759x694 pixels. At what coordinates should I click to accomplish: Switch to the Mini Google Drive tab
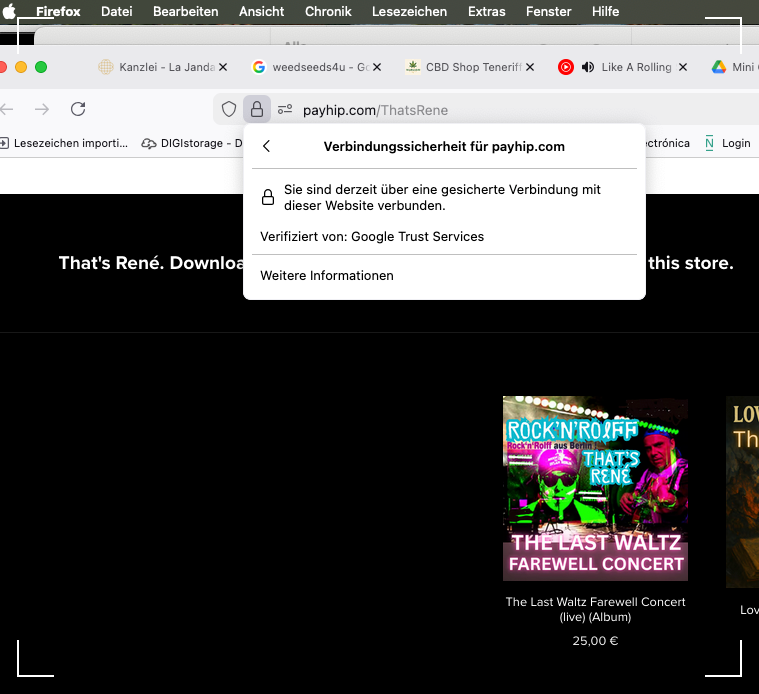click(733, 67)
